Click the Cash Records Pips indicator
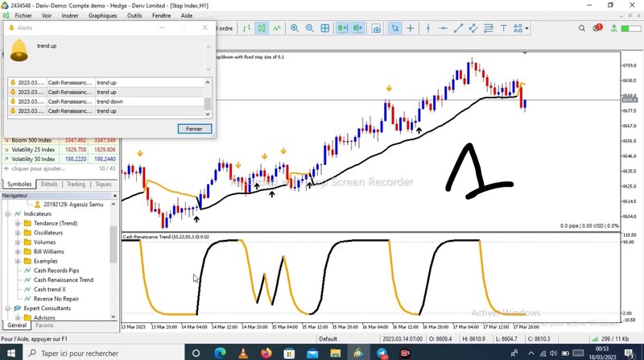This screenshot has width=644, height=360. [56, 271]
